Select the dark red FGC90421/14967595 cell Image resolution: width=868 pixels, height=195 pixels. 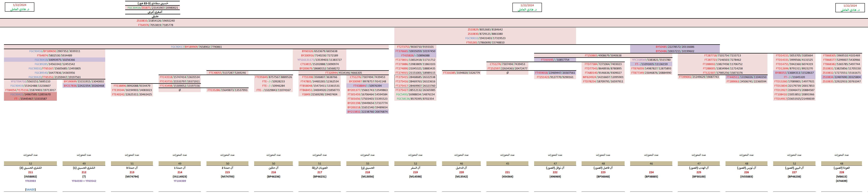point(30,94)
